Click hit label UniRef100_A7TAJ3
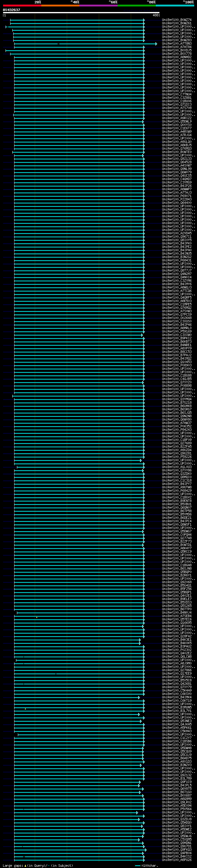The width and height of the screenshot is (197, 868). 177,193
